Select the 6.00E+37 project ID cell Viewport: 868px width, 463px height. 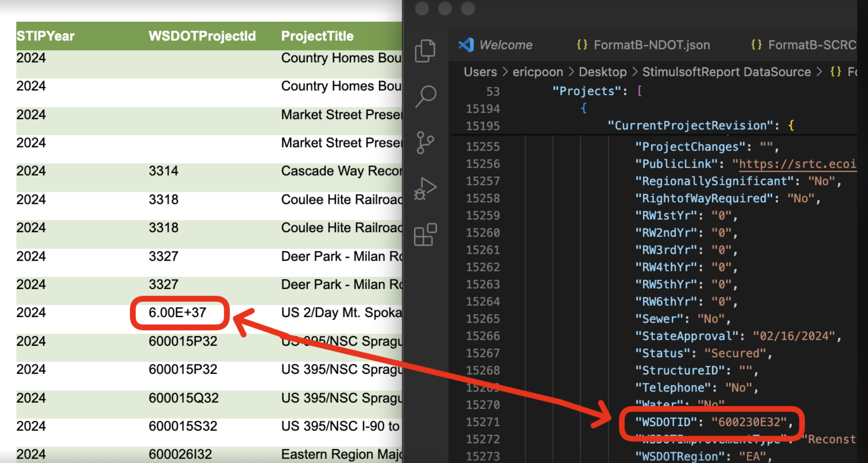[x=177, y=313]
